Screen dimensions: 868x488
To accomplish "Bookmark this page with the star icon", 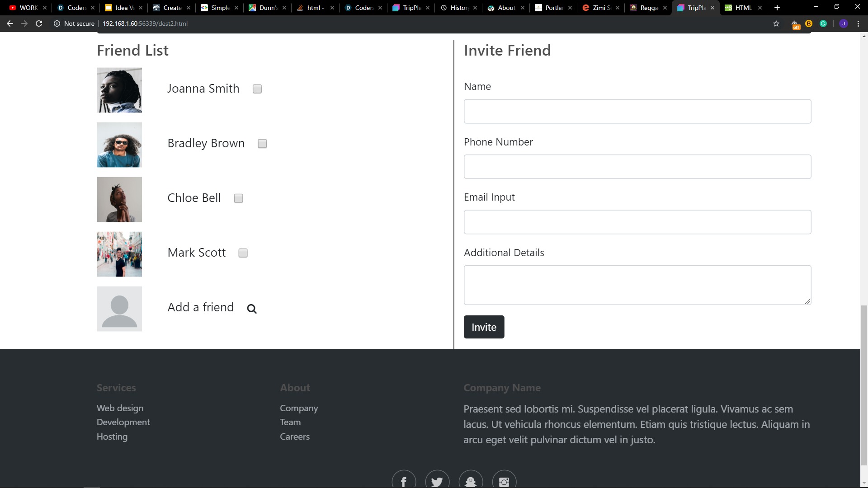I will [x=776, y=23].
